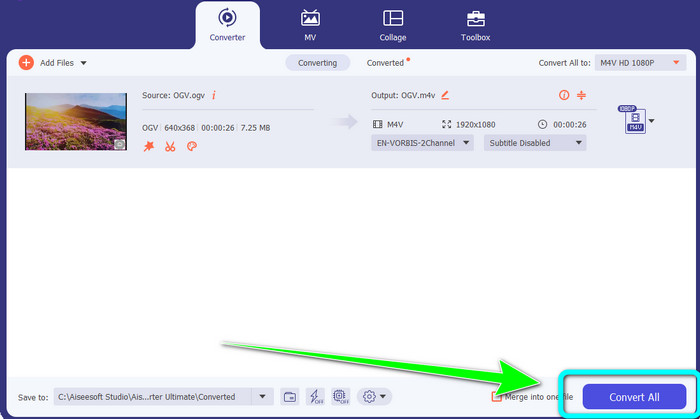Click the Add Files plus icon

click(x=25, y=62)
